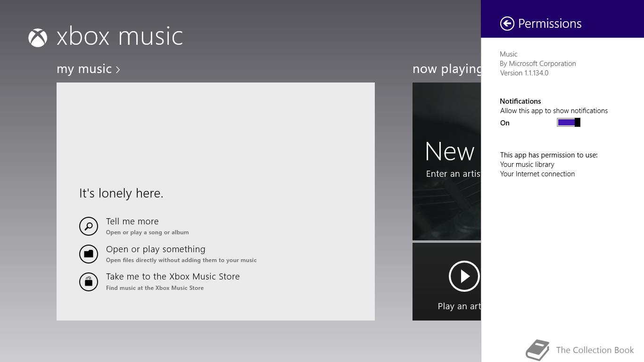
Task: Click the Notifications heading
Action: 520,101
